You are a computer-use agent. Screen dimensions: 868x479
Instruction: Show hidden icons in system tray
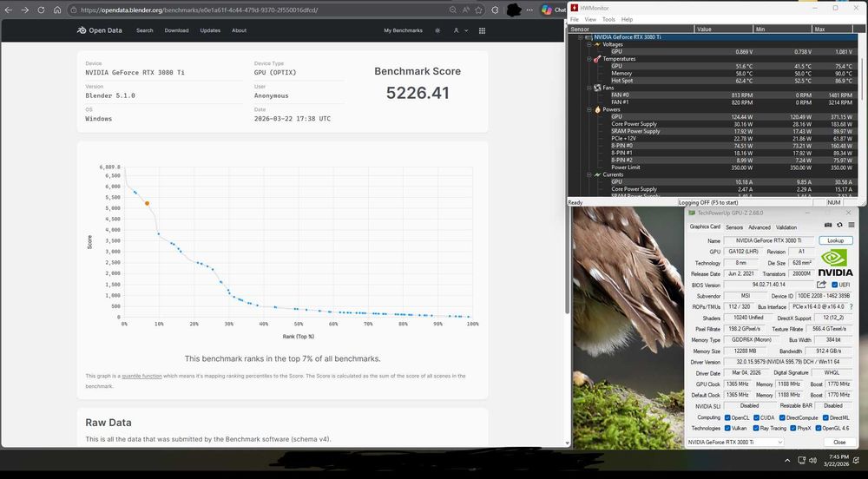point(787,460)
